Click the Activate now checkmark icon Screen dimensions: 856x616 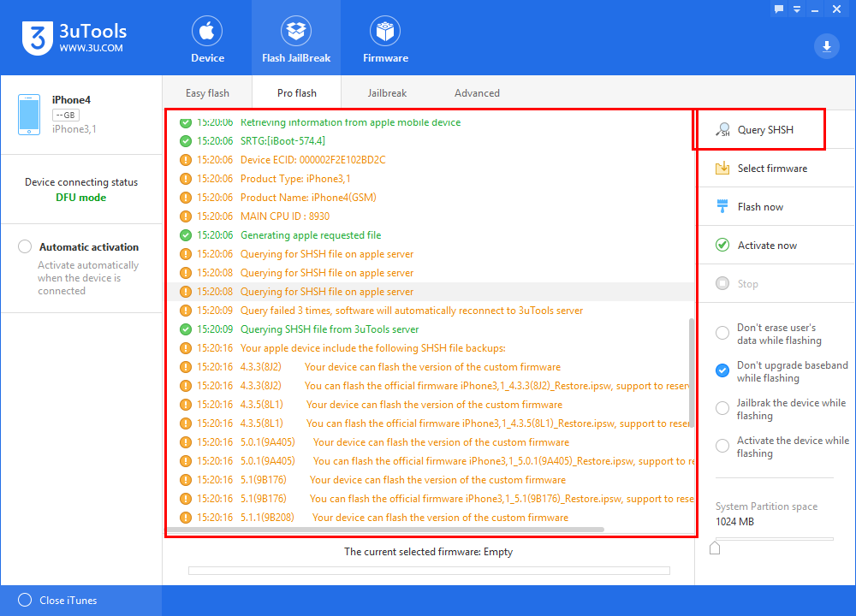(722, 245)
